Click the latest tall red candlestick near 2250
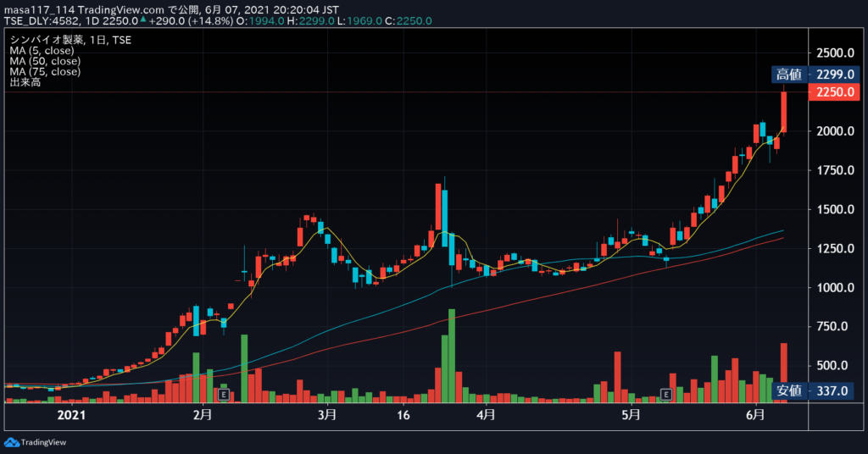The height and width of the screenshot is (454, 868). pyautogui.click(x=784, y=111)
